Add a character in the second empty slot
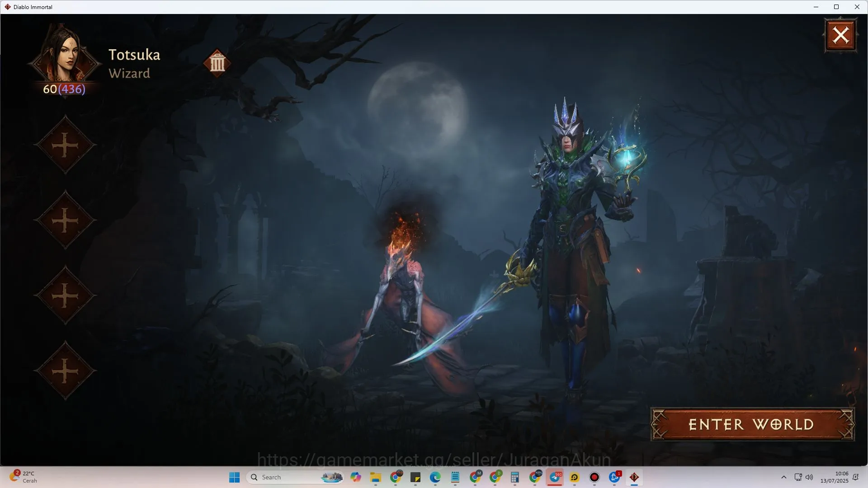The height and width of the screenshot is (488, 868). 65,221
